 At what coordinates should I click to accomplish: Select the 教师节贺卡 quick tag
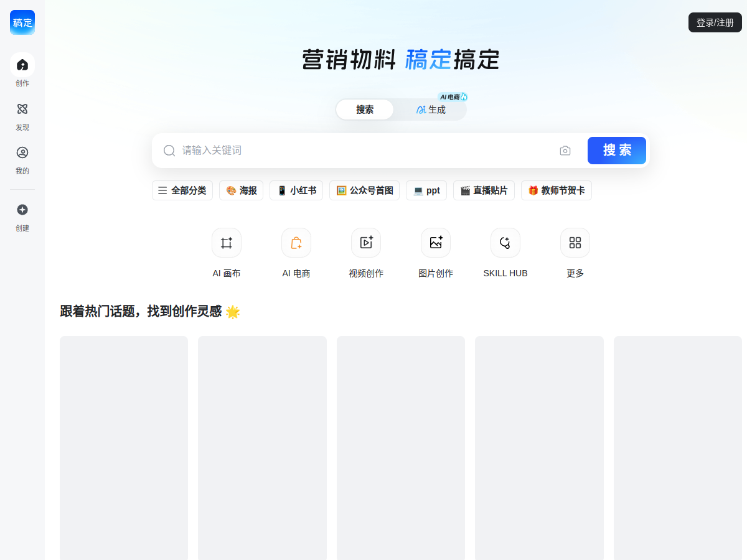[557, 190]
